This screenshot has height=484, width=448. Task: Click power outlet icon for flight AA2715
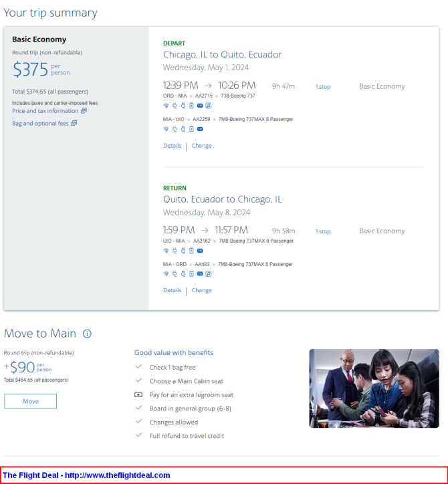pos(175,106)
